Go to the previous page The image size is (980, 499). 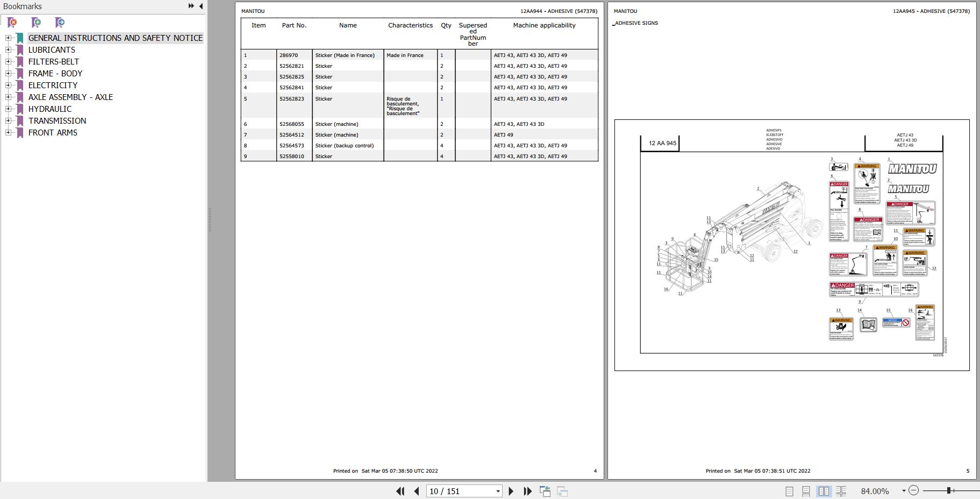pos(417,491)
